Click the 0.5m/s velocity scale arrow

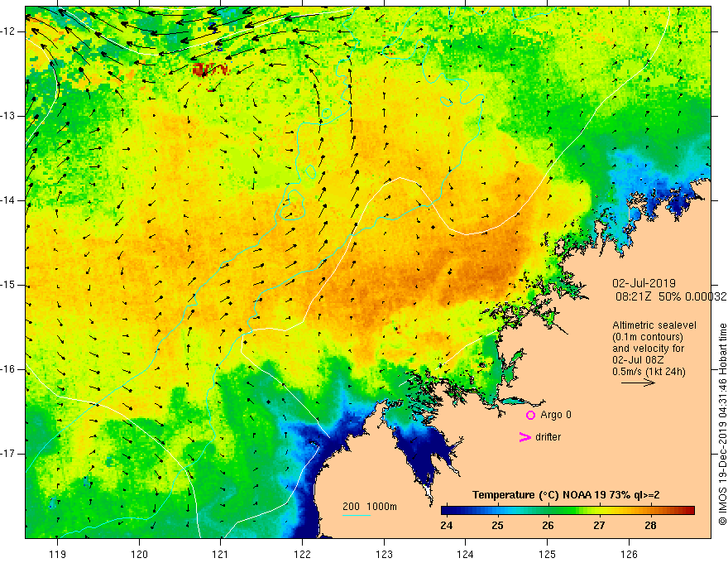point(638,383)
